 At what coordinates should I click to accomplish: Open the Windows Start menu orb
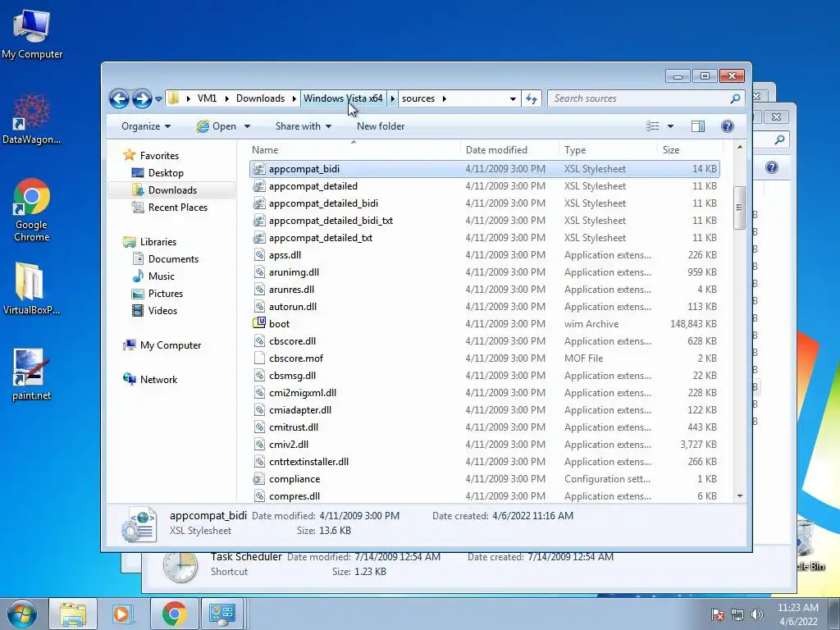[22, 614]
